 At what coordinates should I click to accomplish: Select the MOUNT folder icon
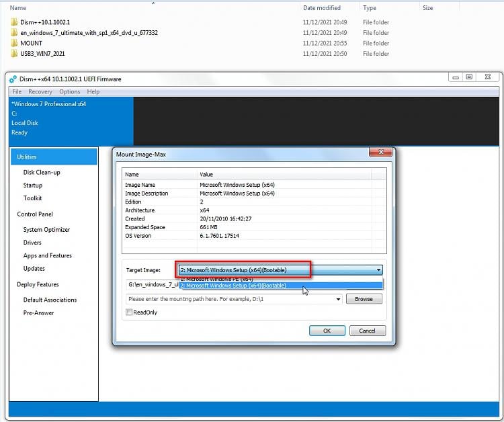14,43
